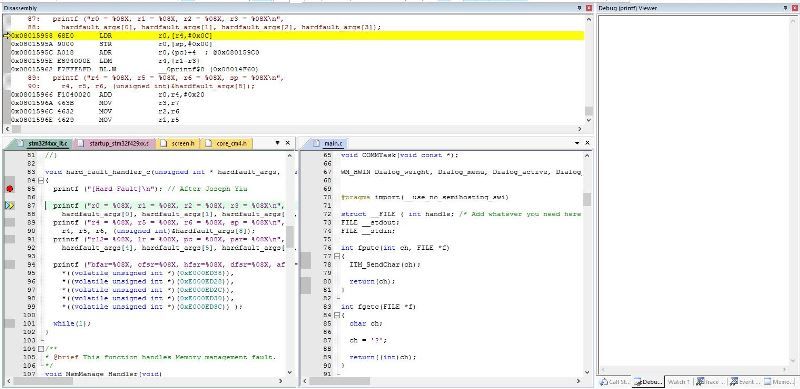Close the active left editor tab
The image size is (800, 389).
(287, 143)
